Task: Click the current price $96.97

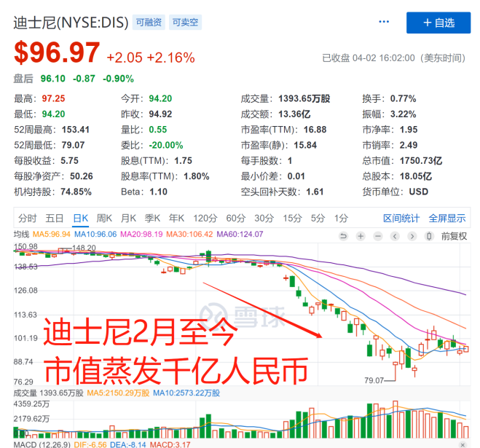Action: coord(57,52)
